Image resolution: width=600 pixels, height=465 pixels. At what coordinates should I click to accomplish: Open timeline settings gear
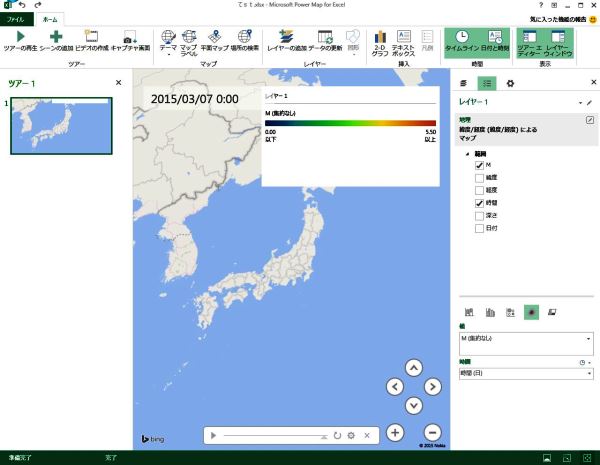click(x=351, y=436)
